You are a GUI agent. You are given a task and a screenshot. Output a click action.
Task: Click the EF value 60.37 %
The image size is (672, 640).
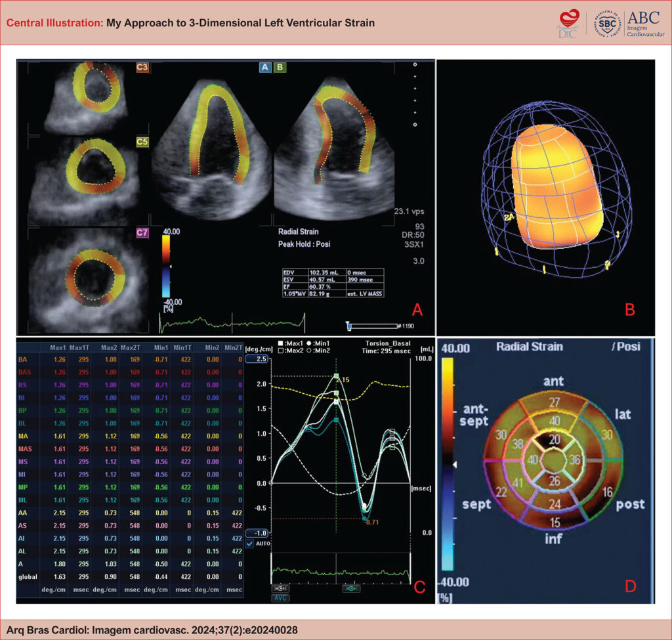click(x=320, y=287)
